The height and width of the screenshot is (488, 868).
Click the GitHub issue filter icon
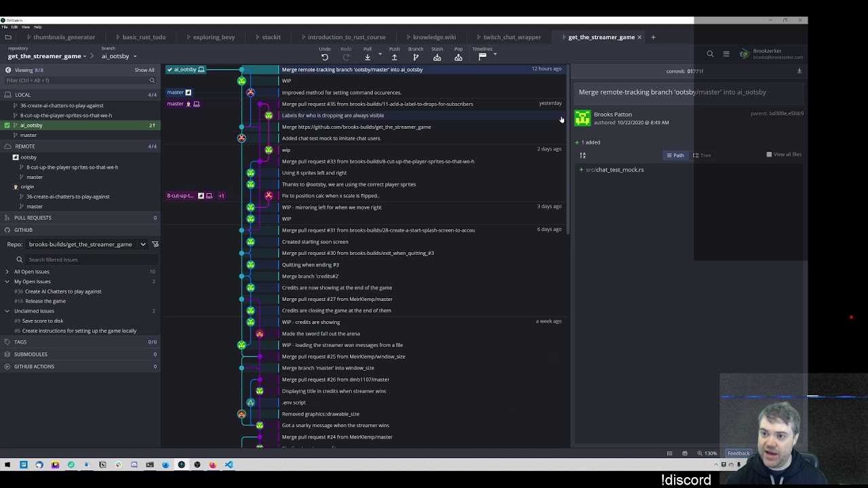(155, 244)
